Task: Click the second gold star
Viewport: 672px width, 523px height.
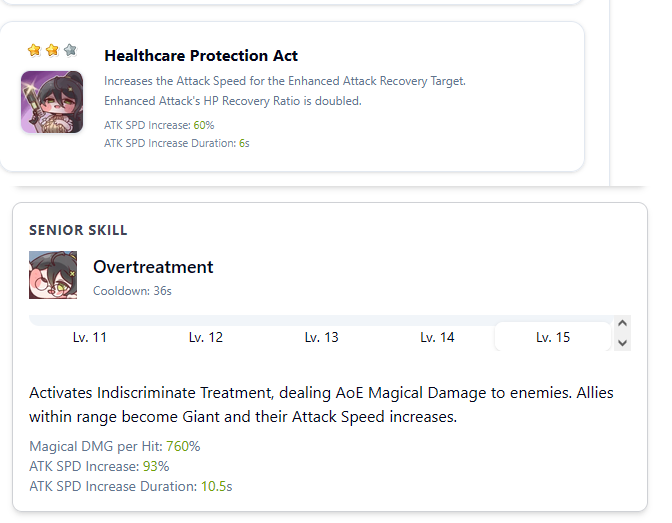Action: [52, 50]
